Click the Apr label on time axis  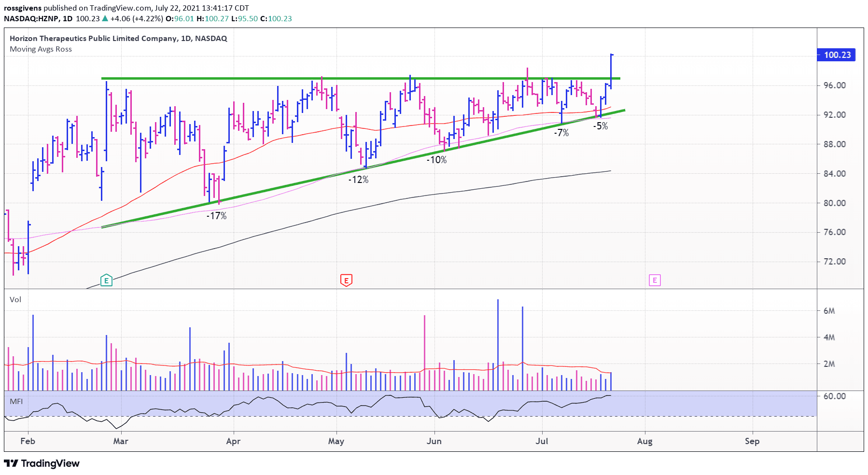pyautogui.click(x=233, y=441)
